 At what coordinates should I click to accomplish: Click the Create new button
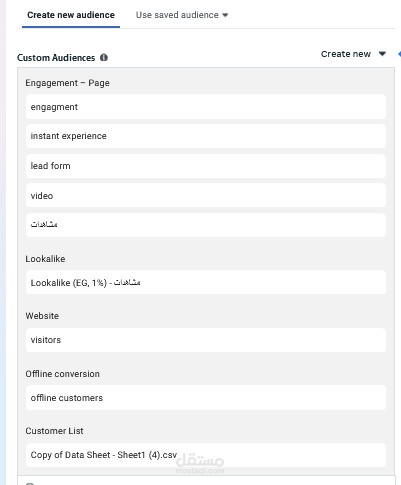tap(346, 54)
